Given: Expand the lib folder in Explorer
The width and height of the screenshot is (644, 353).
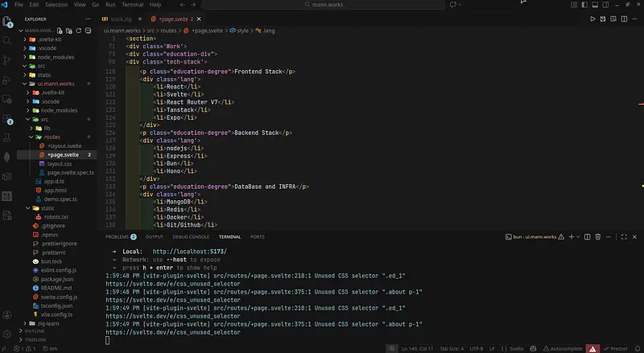Looking at the screenshot, I should (x=47, y=128).
